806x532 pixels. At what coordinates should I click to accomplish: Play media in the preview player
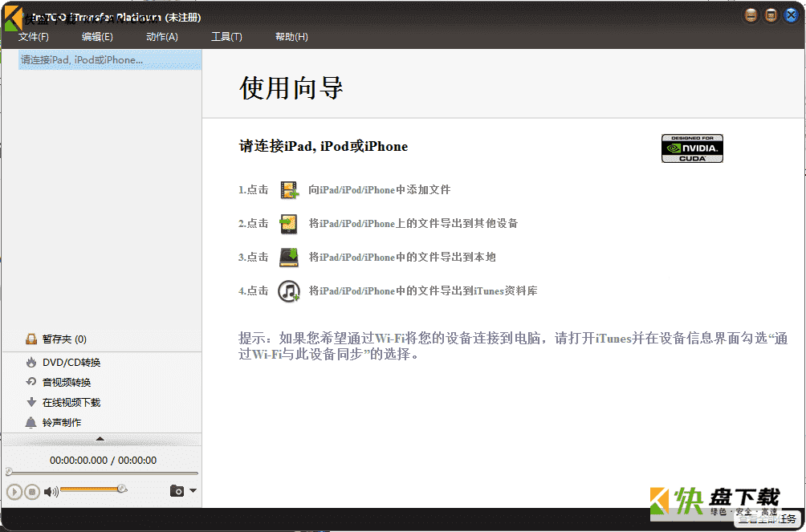coord(14,493)
